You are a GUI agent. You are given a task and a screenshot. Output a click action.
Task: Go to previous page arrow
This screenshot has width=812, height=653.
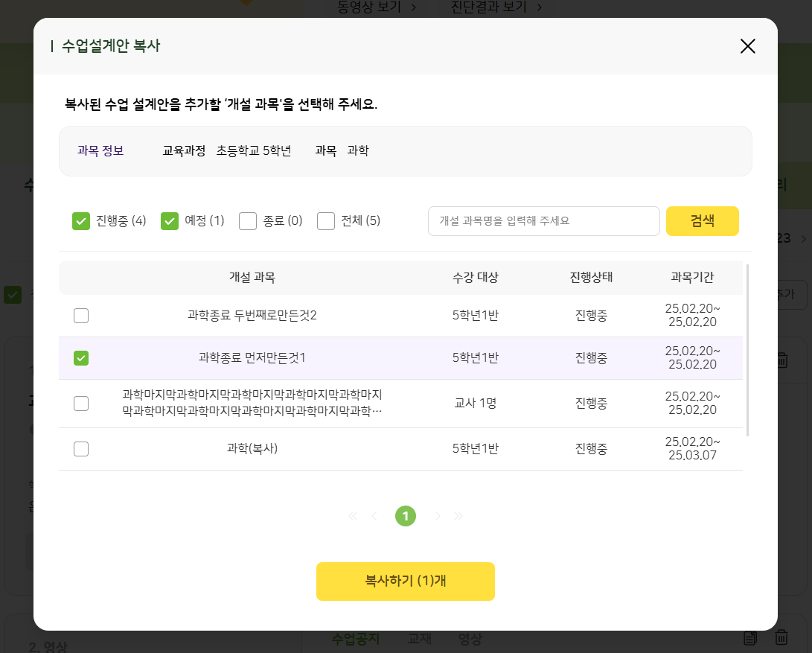(x=374, y=516)
